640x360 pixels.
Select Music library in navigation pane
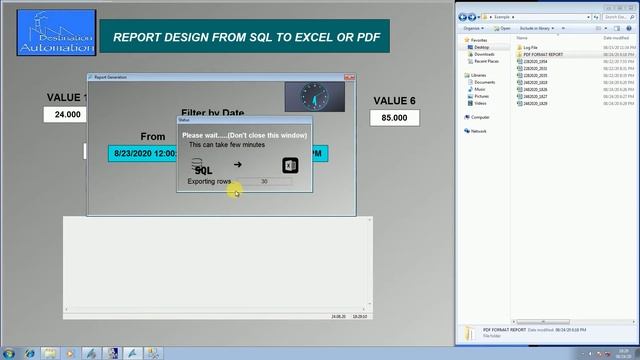coord(480,89)
